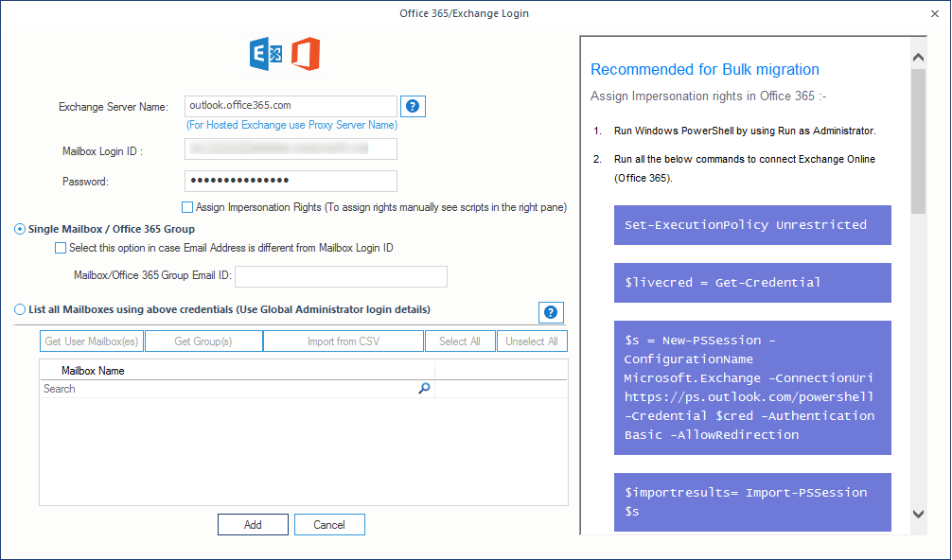Open help icon for List all Mailboxes
Viewport: 952px width, 560px height.
click(x=551, y=312)
